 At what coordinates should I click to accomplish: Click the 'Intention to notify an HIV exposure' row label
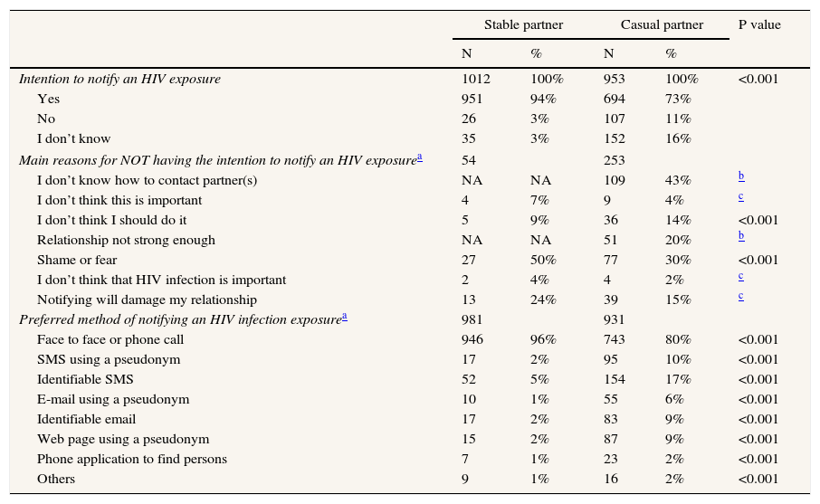[119, 80]
